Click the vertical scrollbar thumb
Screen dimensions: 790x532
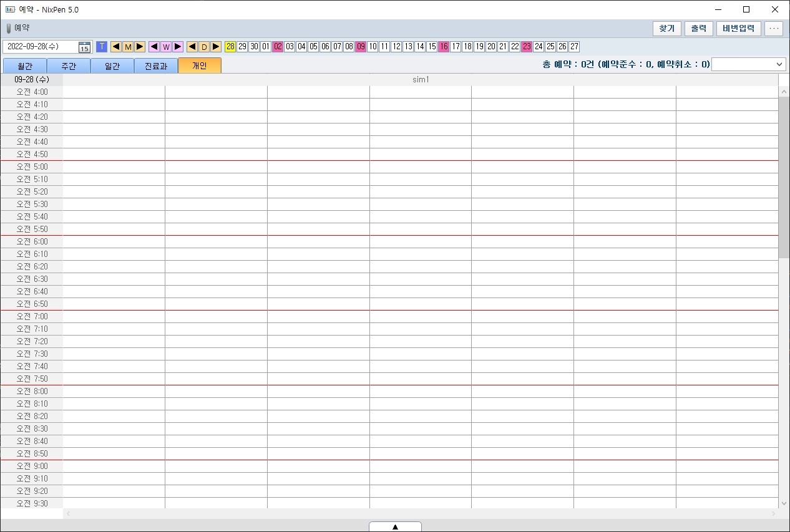tap(784, 178)
